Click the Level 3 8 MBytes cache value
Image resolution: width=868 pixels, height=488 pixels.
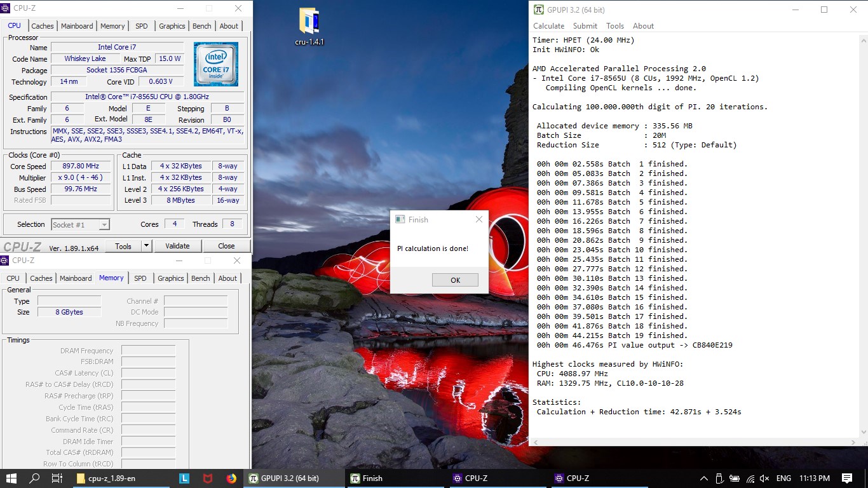click(181, 200)
